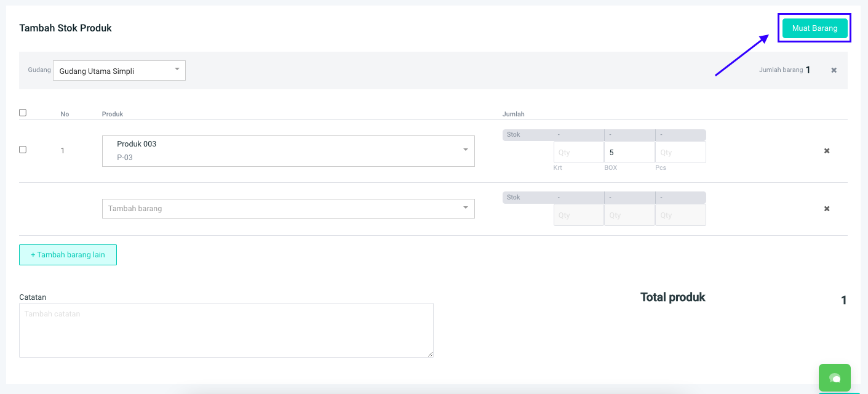Click the resize handle of notes textarea
The width and height of the screenshot is (868, 394).
click(431, 354)
